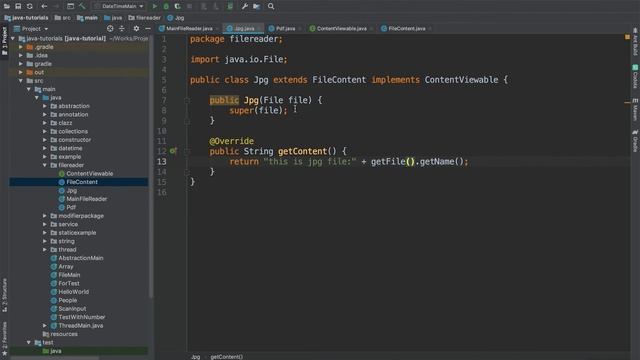Screen dimensions: 640x360
Task: Open the Ant Build tool window
Action: coord(635,42)
